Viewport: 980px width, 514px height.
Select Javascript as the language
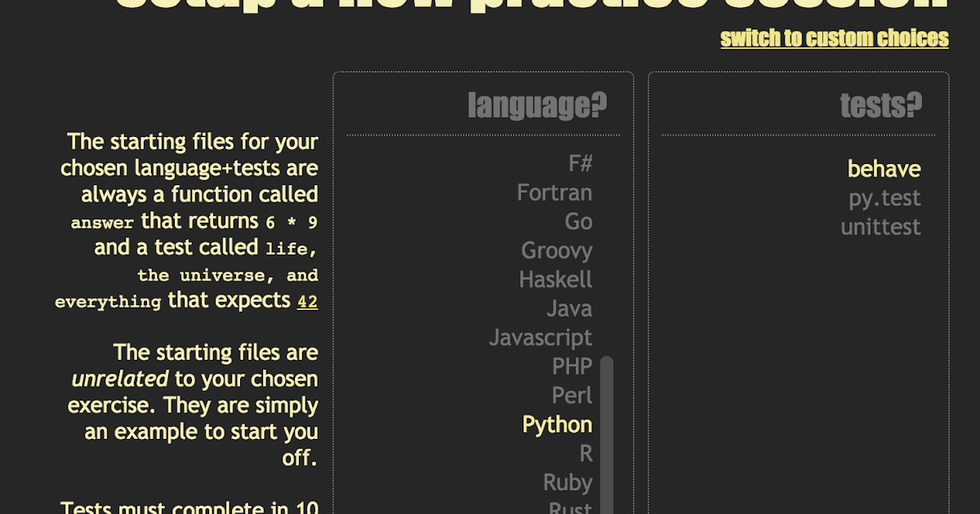(x=541, y=337)
